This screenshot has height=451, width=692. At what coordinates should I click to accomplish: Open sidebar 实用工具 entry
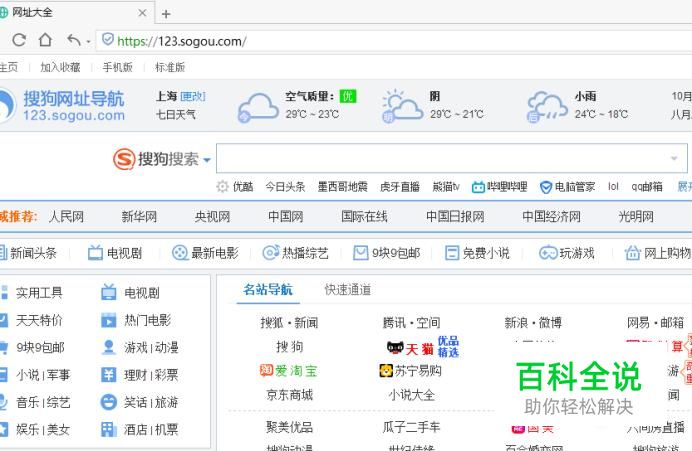pos(32,293)
